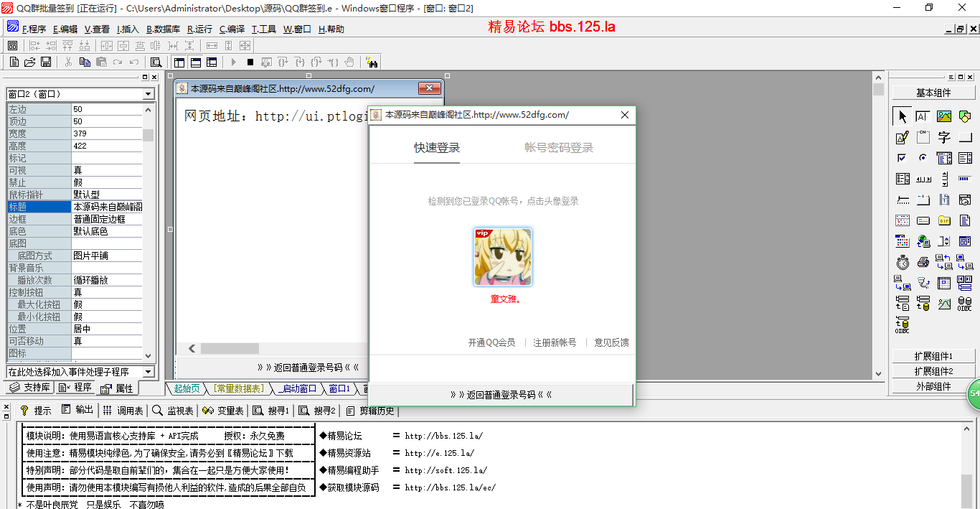Viewport: 980px width, 509px height.
Task: Switch to the 帐号密码登录 tab
Action: [x=559, y=148]
